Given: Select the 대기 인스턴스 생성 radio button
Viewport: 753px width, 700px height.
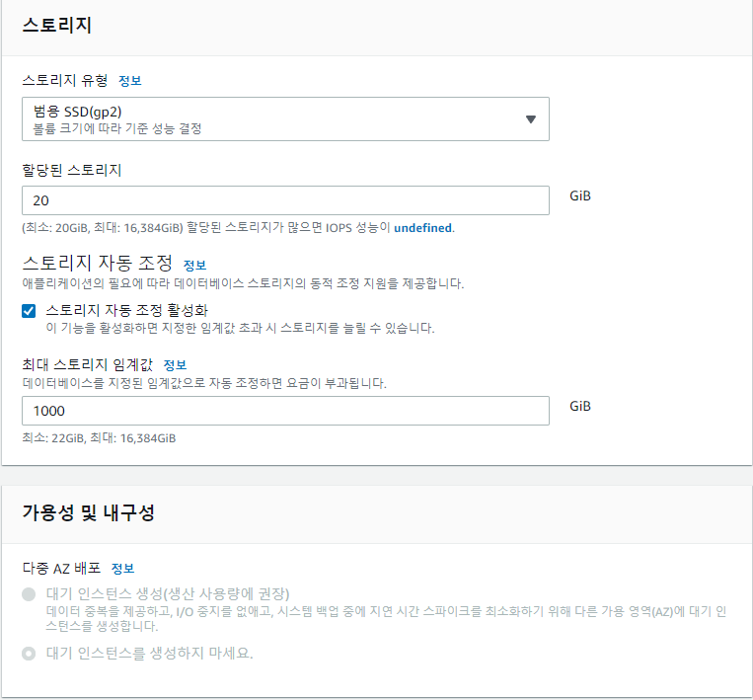Looking at the screenshot, I should coord(29,594).
